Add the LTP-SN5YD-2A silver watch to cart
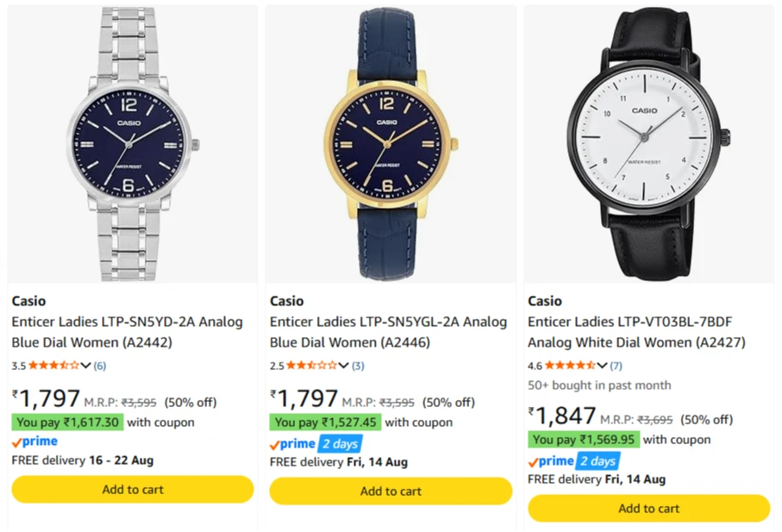Image resolution: width=782 pixels, height=532 pixels. click(133, 489)
